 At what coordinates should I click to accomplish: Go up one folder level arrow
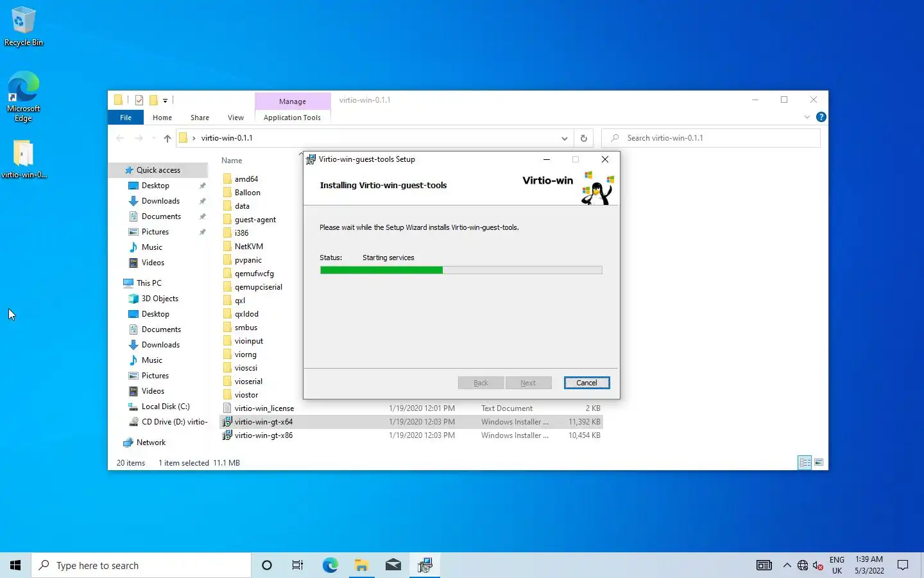tap(167, 138)
